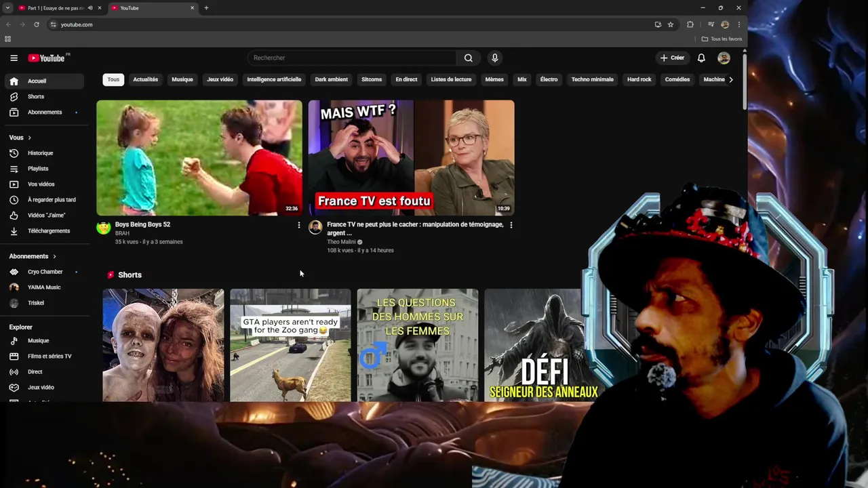
Task: Select the Actualités filter chip
Action: 146,80
